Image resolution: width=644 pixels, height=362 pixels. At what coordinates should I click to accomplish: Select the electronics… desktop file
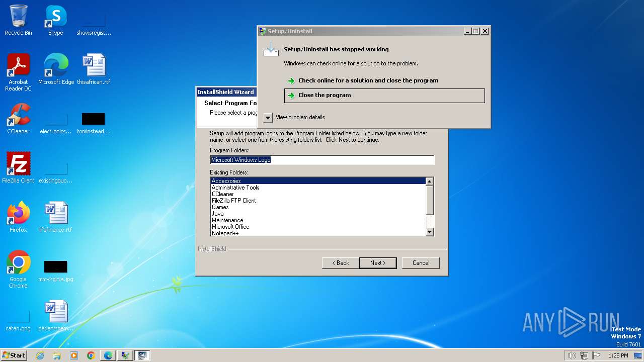pos(56,123)
